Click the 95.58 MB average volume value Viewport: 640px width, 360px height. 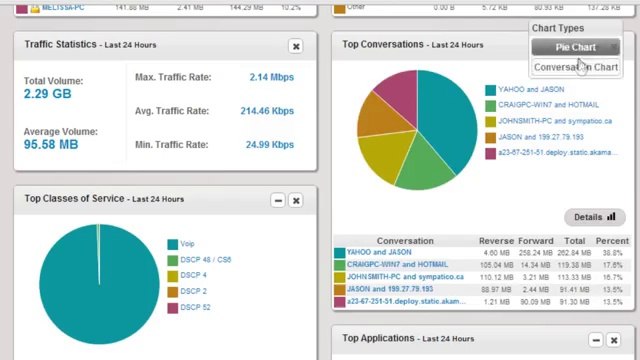coord(51,144)
